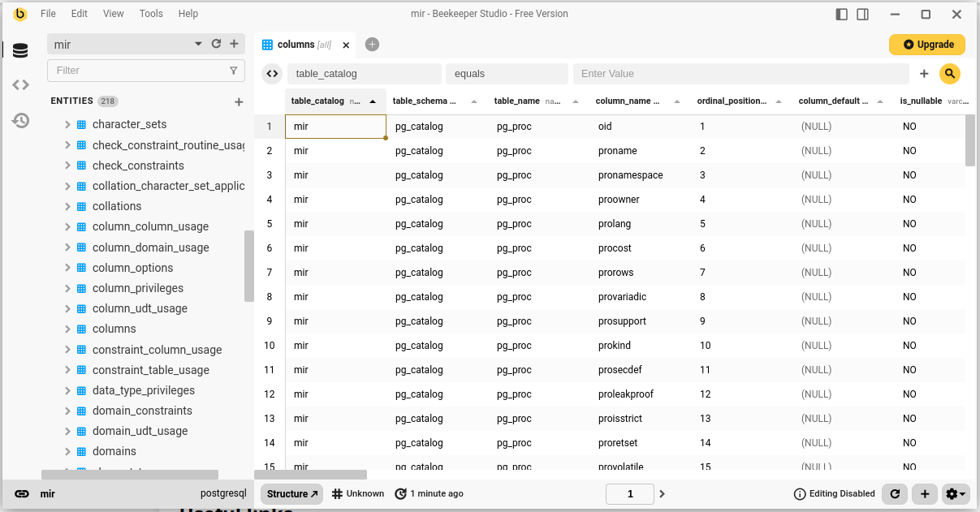Open the View menu
The image size is (980, 512).
[114, 14]
